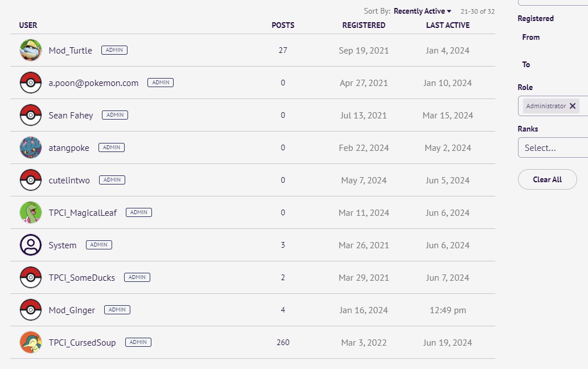Click the Registered To label

point(526,64)
